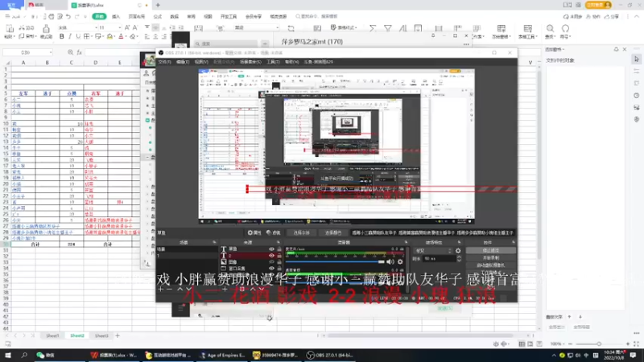Toggle visibility of OBS image source 图像

coord(271,262)
